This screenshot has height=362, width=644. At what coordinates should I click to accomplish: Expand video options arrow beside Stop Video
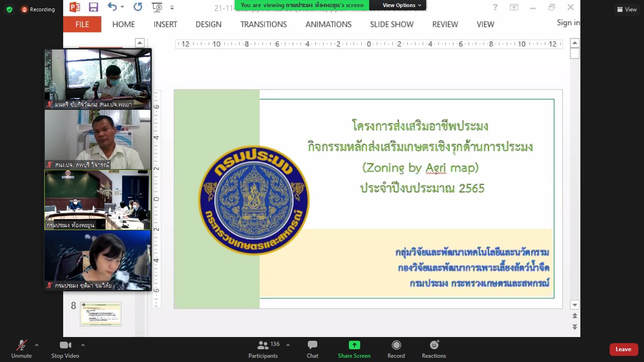[x=83, y=345]
